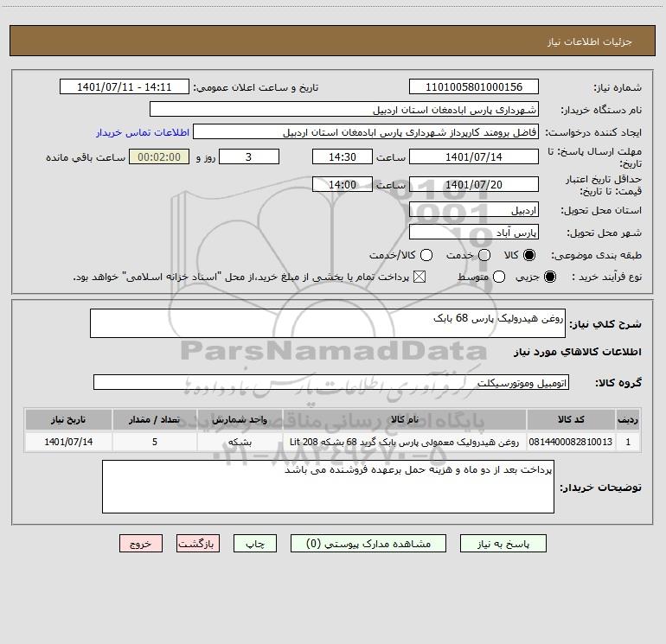Select the کالا radio button
Image resolution: width=666 pixels, height=644 pixels.
point(529,255)
